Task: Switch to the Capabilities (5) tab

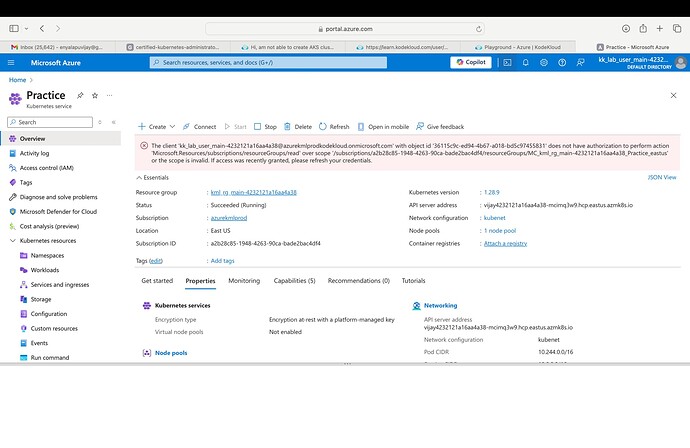Action: 294,281
